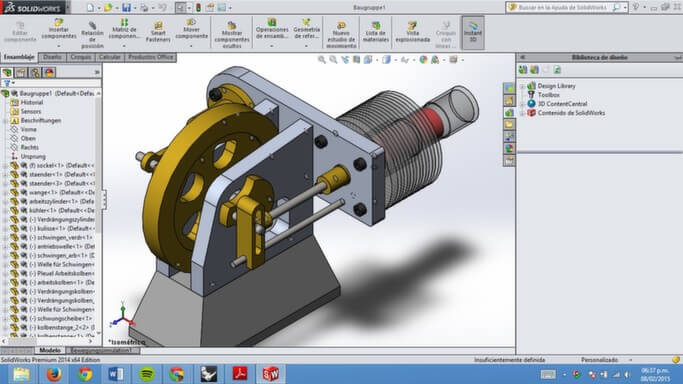Toggle the Instant 3D button
Image resolution: width=683 pixels, height=384 pixels.
(x=473, y=33)
